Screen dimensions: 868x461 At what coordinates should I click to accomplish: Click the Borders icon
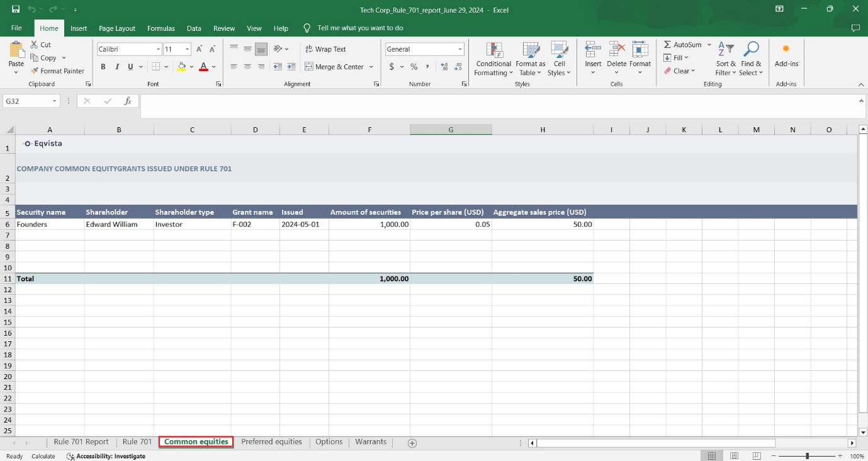pyautogui.click(x=156, y=67)
